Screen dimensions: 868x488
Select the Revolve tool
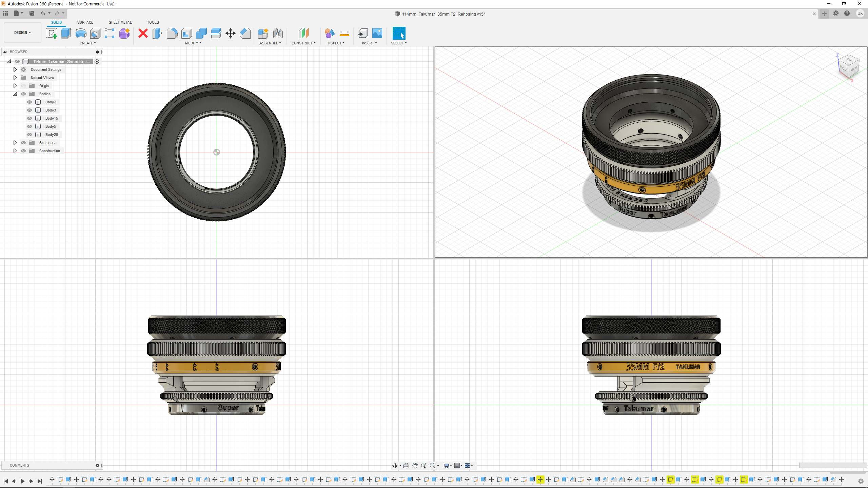81,33
